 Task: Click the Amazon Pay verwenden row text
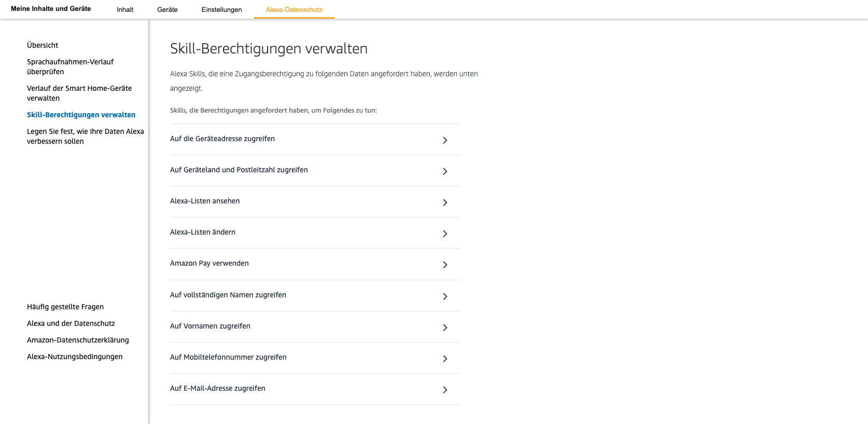click(x=209, y=263)
